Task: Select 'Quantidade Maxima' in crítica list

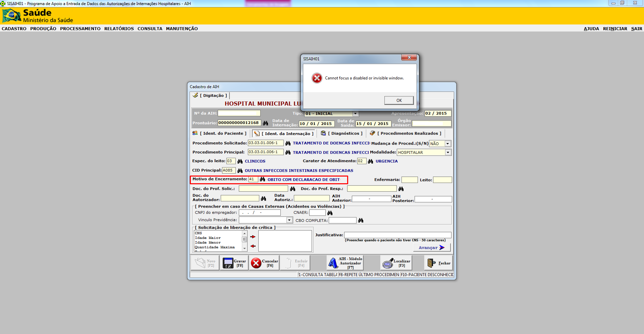Action: (215, 247)
